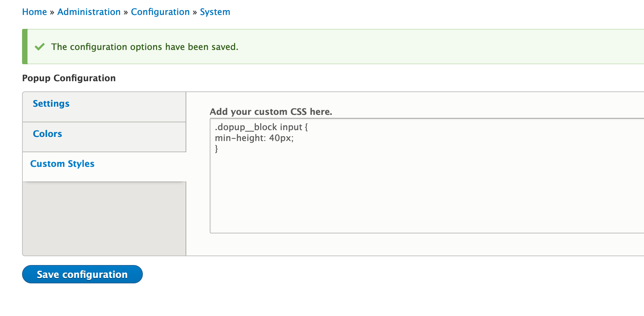Click Save configuration button
Image resolution: width=644 pixels, height=316 pixels.
(x=82, y=274)
